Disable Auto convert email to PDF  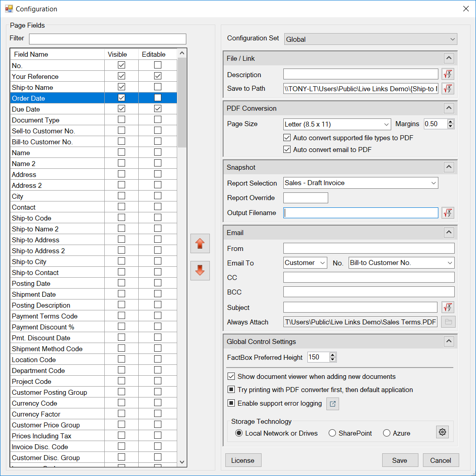coord(287,150)
